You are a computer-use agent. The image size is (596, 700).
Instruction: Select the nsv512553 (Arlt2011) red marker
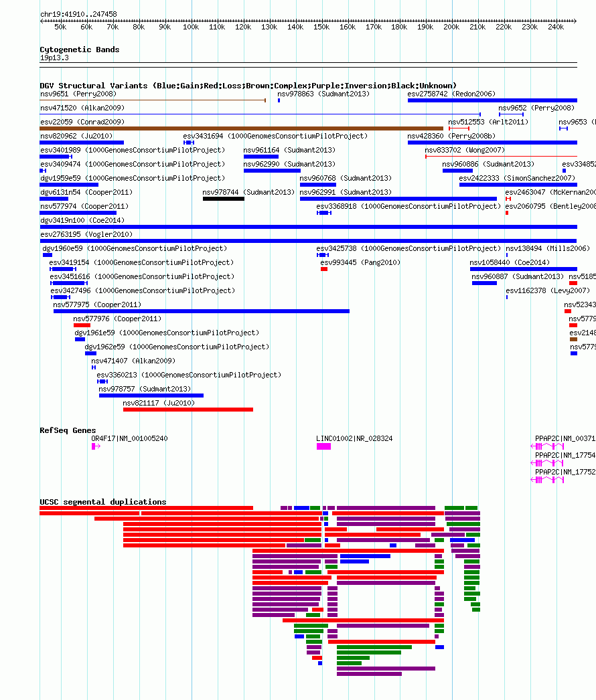click(x=459, y=128)
